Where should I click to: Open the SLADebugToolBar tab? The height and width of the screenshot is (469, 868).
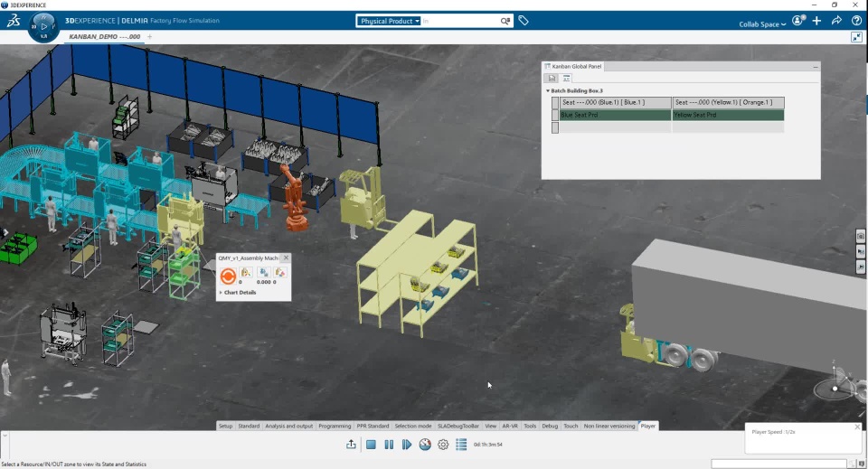coord(458,426)
